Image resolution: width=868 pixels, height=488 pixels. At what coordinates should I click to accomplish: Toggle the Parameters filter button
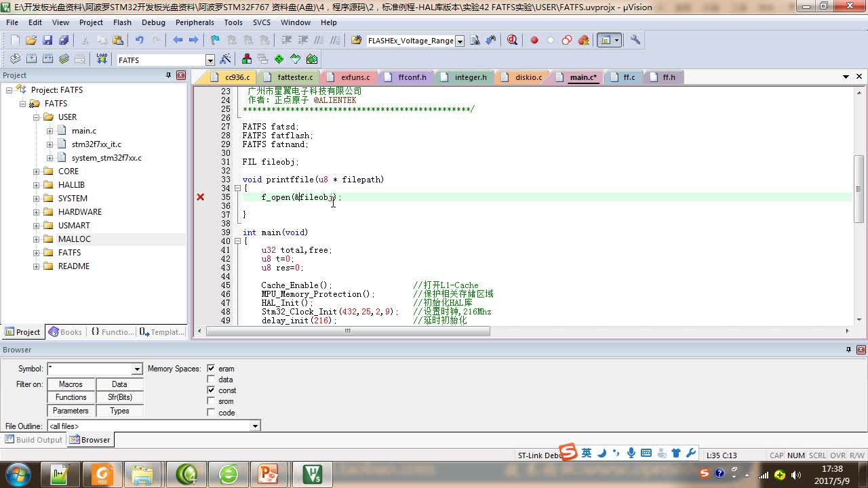click(71, 411)
